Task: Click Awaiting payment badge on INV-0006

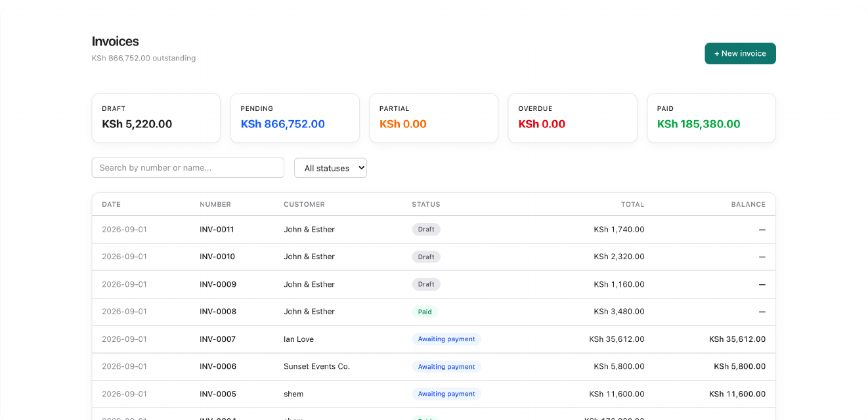Action: click(446, 366)
